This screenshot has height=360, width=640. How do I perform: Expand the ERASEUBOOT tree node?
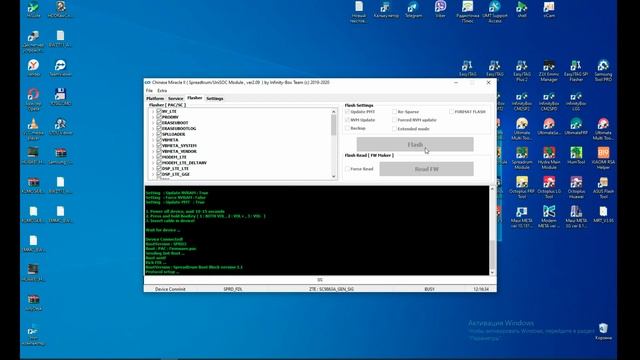point(153,122)
